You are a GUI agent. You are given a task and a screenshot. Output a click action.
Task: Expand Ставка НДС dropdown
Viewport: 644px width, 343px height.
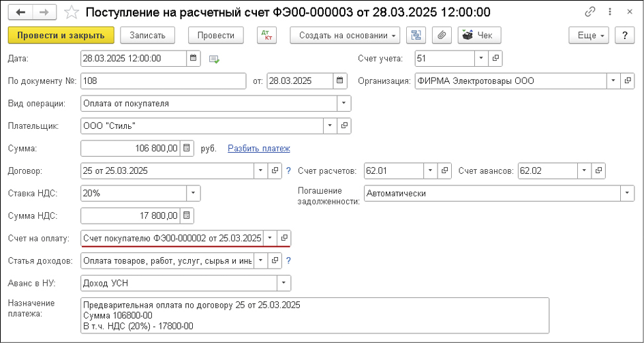click(x=194, y=194)
